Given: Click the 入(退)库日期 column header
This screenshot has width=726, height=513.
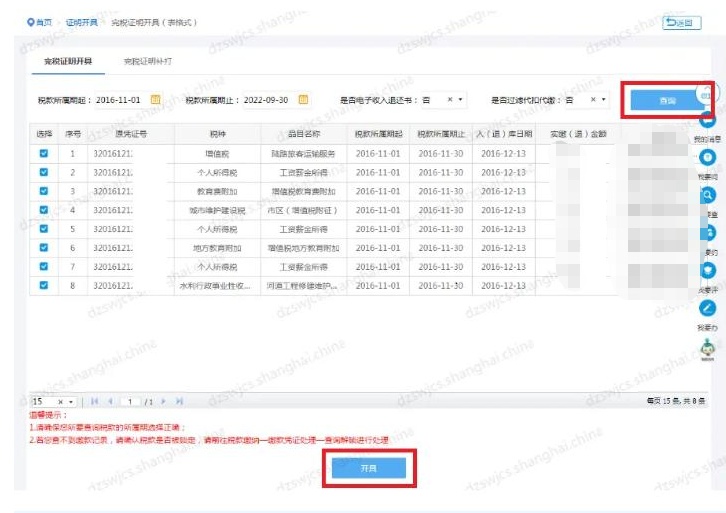Looking at the screenshot, I should point(504,134).
